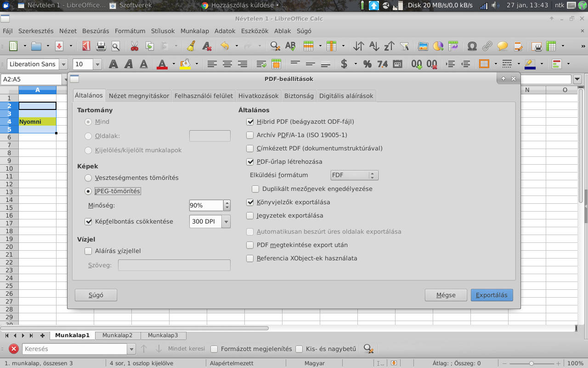This screenshot has width=588, height=368.
Task: Open the Digitális aláírások tab
Action: tap(346, 96)
